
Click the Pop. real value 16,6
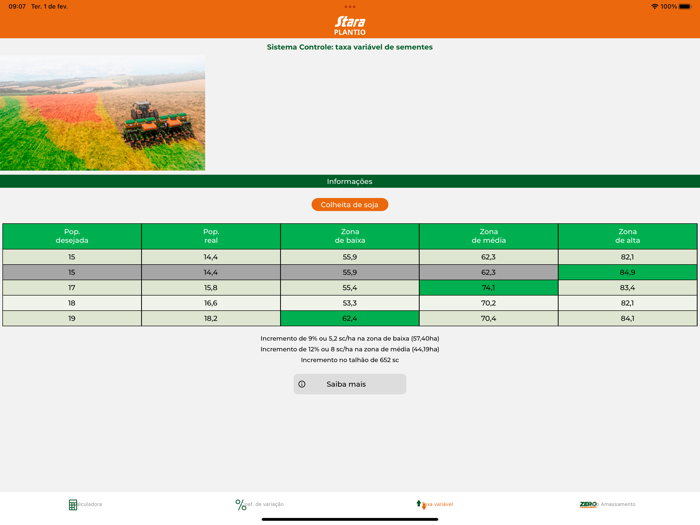tap(211, 303)
